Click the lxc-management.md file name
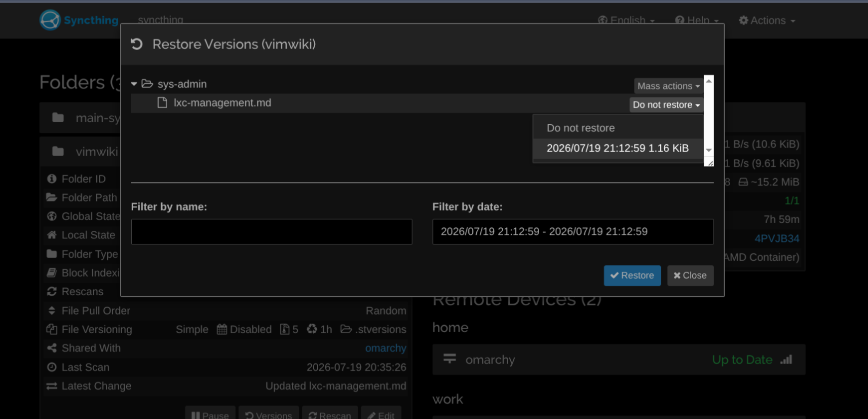Image resolution: width=868 pixels, height=419 pixels. [222, 103]
